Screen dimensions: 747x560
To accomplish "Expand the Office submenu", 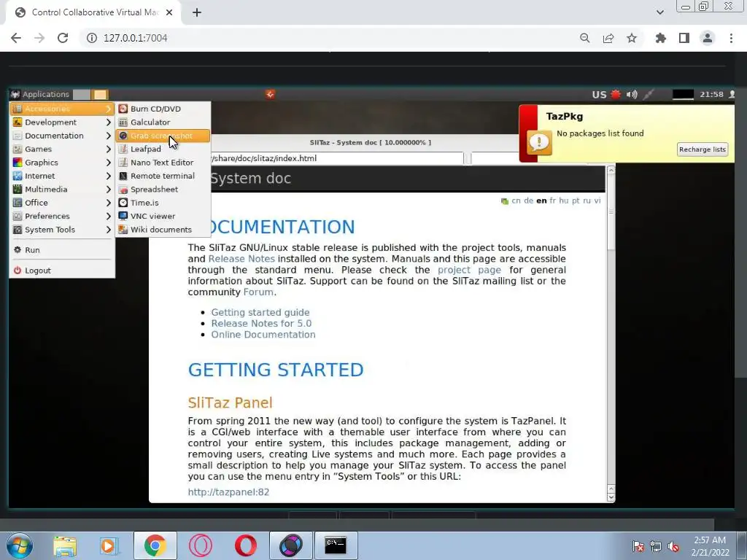I will click(62, 203).
